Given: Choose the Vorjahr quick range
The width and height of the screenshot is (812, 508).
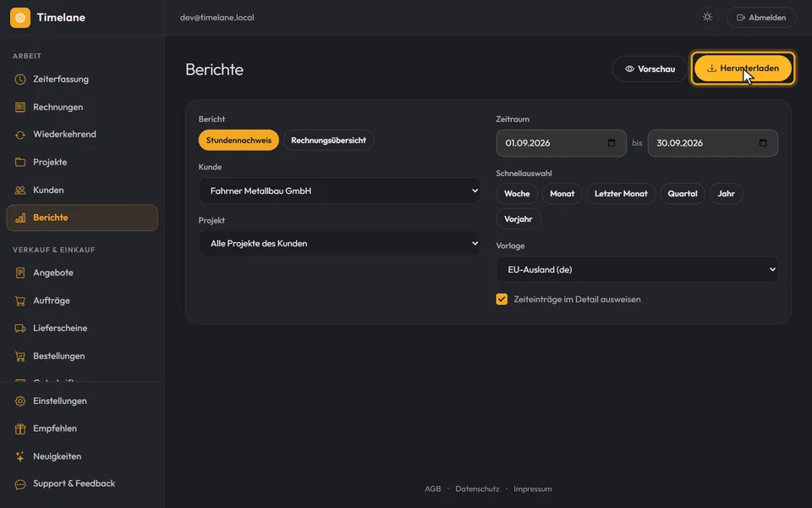Looking at the screenshot, I should point(518,219).
